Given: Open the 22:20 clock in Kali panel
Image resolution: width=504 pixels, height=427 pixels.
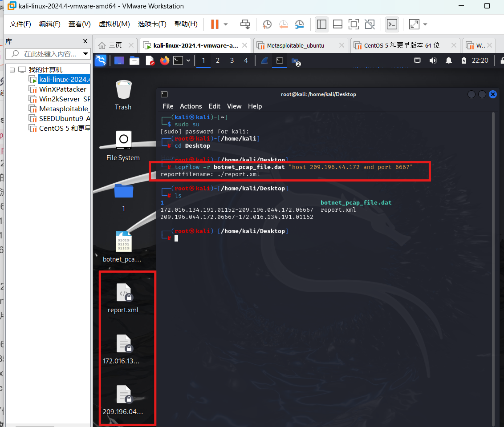Looking at the screenshot, I should pos(480,60).
